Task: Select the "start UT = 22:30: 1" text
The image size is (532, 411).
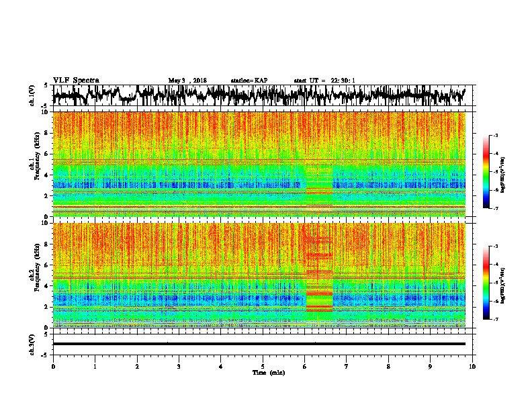Action: coord(324,81)
